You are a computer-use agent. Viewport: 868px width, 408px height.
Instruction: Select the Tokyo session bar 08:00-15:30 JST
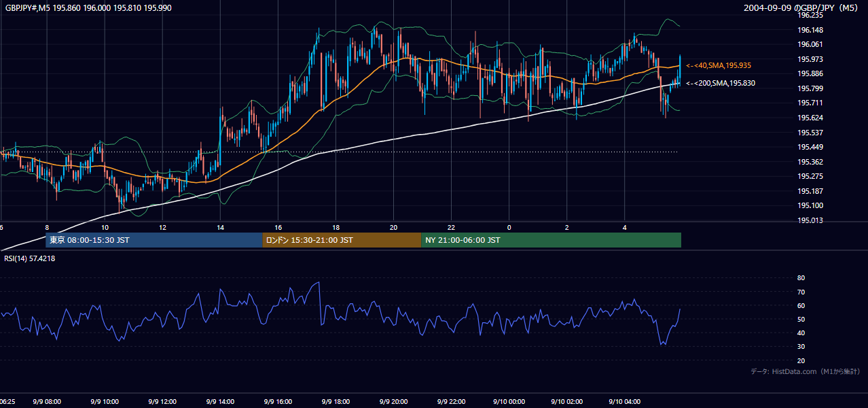pos(153,240)
